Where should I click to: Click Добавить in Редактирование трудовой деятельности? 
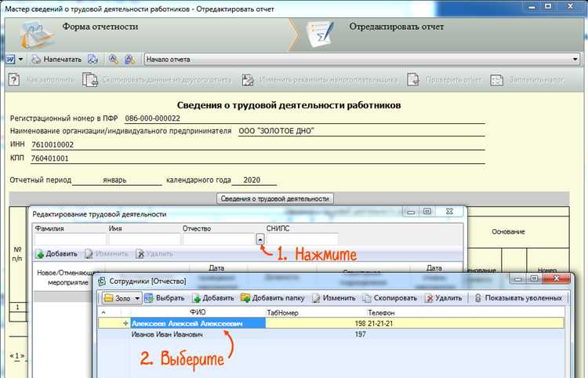coord(56,254)
